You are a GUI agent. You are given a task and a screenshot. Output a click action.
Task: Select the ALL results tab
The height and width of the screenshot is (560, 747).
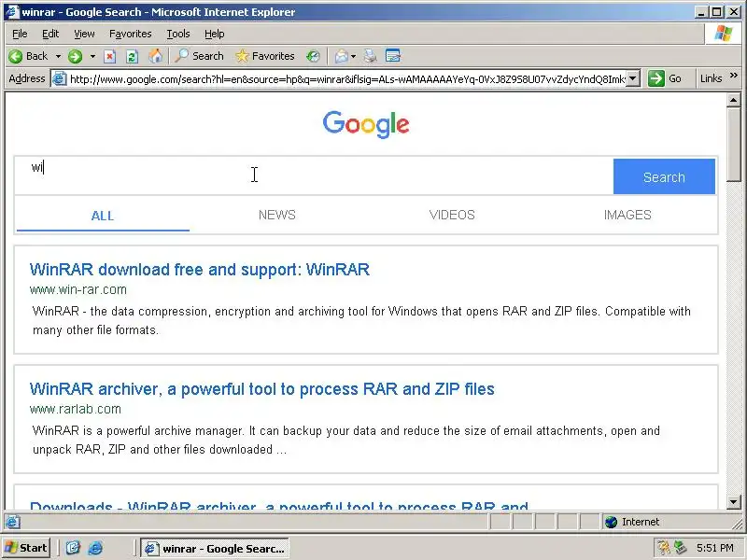pos(103,216)
